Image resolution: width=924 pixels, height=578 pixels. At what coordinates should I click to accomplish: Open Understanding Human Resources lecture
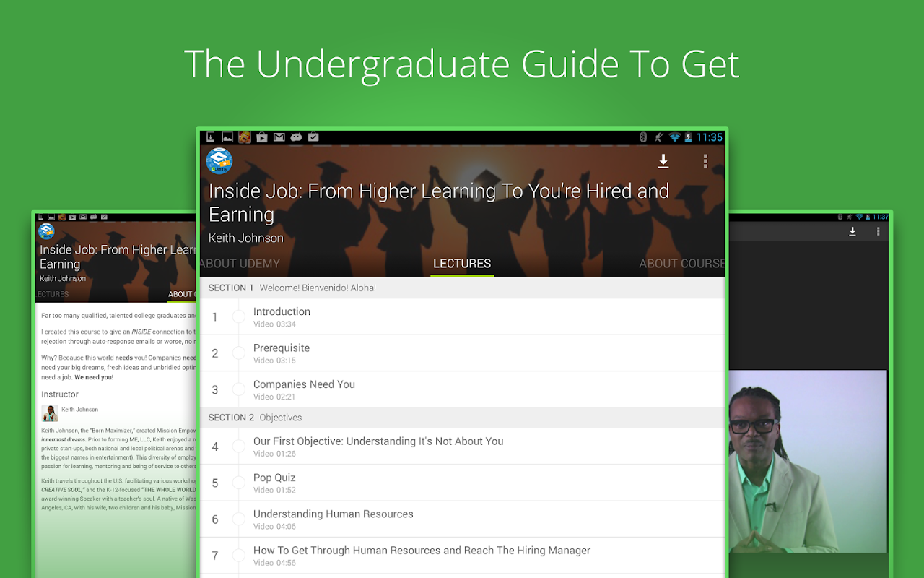[462, 519]
